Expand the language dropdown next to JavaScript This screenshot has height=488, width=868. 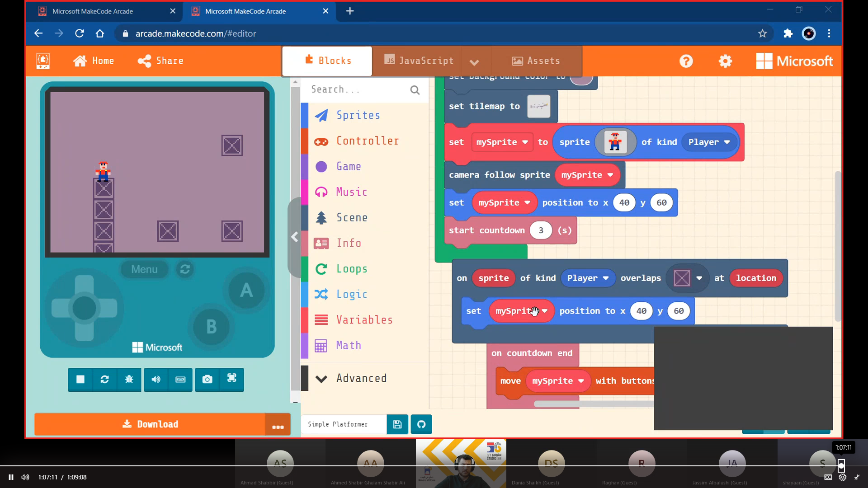coord(474,62)
